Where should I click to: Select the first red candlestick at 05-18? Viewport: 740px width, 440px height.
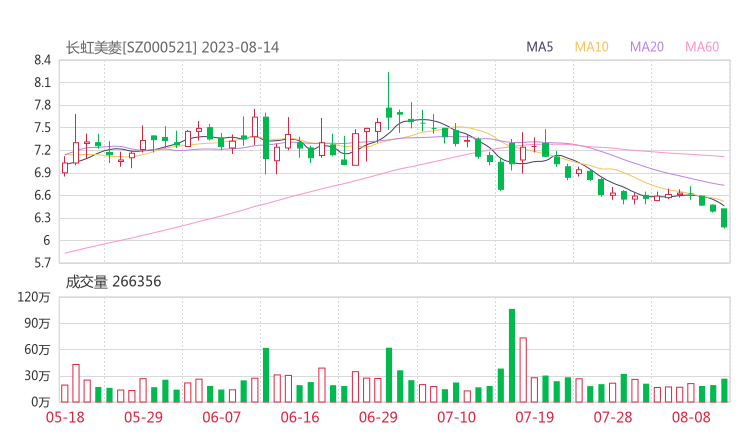point(65,168)
